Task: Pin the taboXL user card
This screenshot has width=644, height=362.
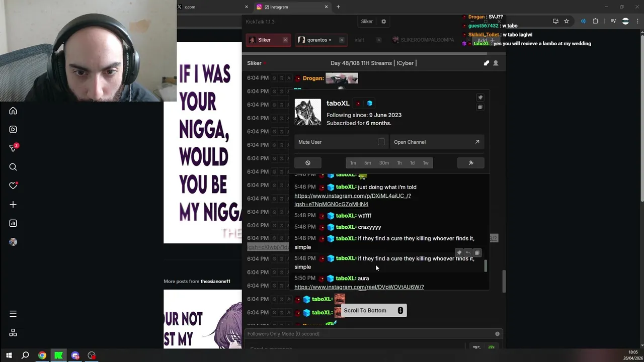Action: [x=480, y=98]
